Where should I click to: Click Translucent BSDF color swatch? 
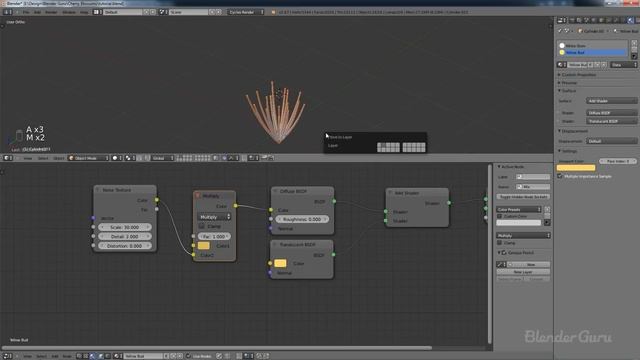click(280, 263)
